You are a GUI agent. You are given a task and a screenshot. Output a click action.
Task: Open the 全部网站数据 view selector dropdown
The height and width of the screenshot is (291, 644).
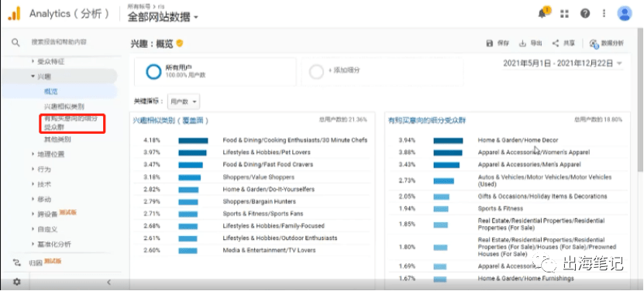(x=163, y=17)
